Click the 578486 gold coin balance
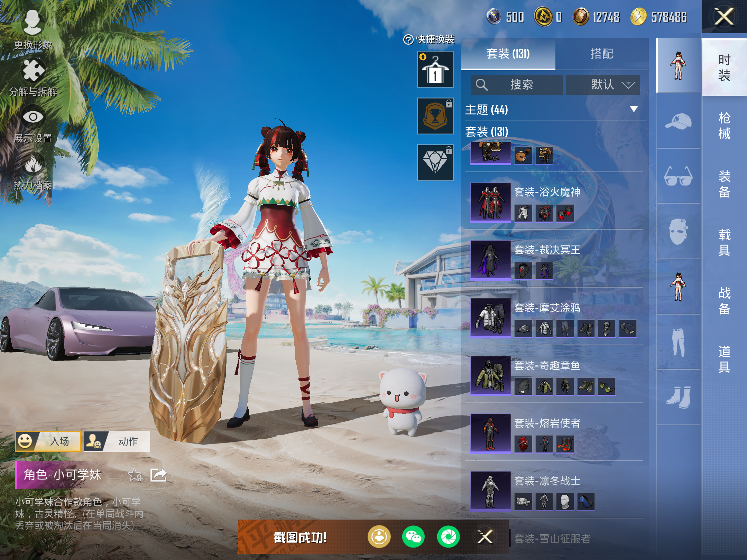This screenshot has width=747, height=560. click(x=659, y=17)
